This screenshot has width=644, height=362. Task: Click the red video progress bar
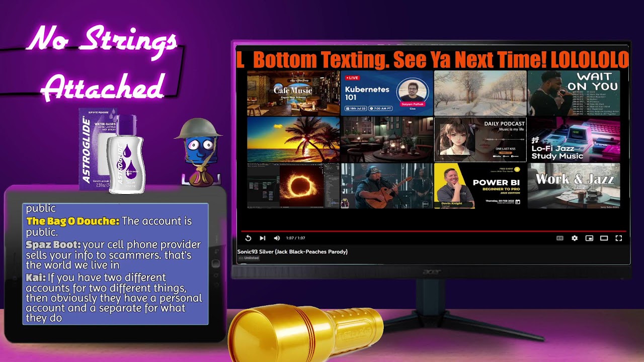point(433,231)
